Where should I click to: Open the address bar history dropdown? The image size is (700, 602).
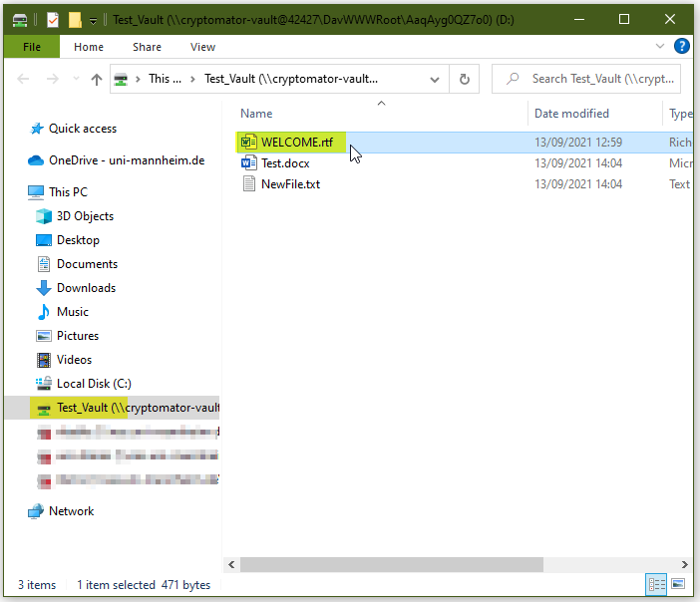[x=435, y=80]
